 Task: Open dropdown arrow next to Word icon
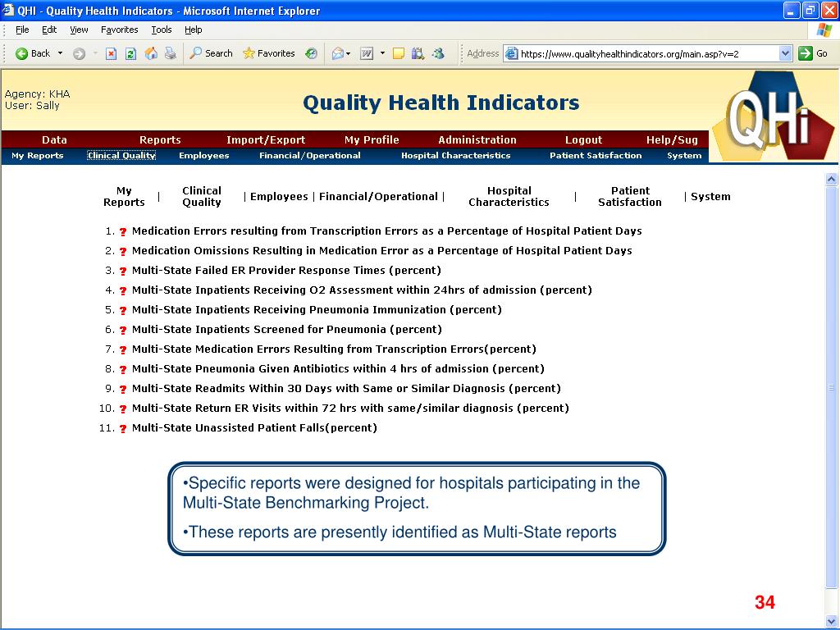click(382, 53)
